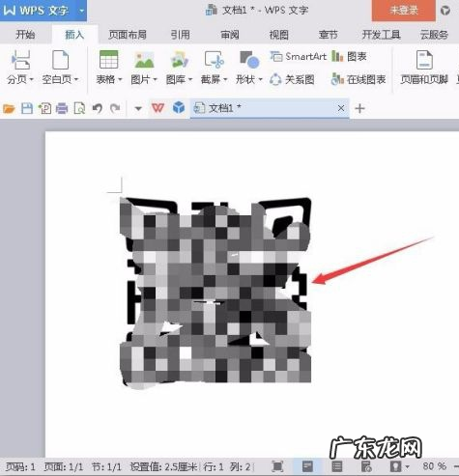Open the WPS 文字 application menu dropdown
This screenshot has height=476, width=459.
pyautogui.click(x=81, y=11)
